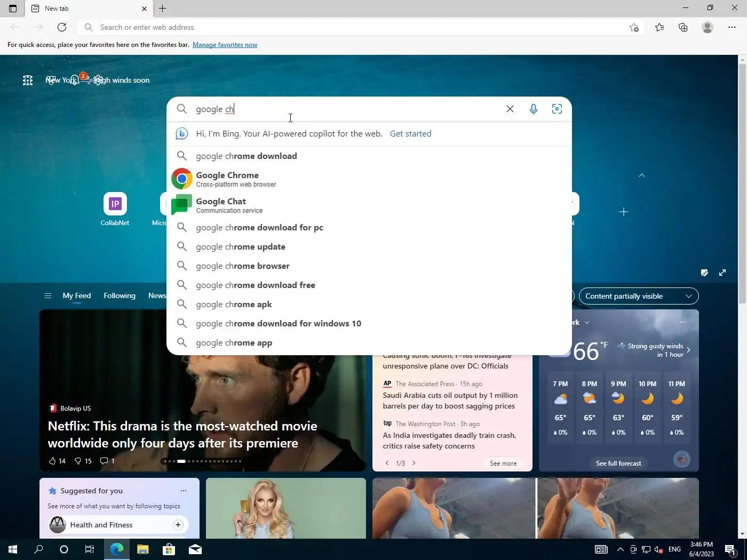Open Suggested for you options ellipsis
The image size is (747, 560).
(184, 491)
